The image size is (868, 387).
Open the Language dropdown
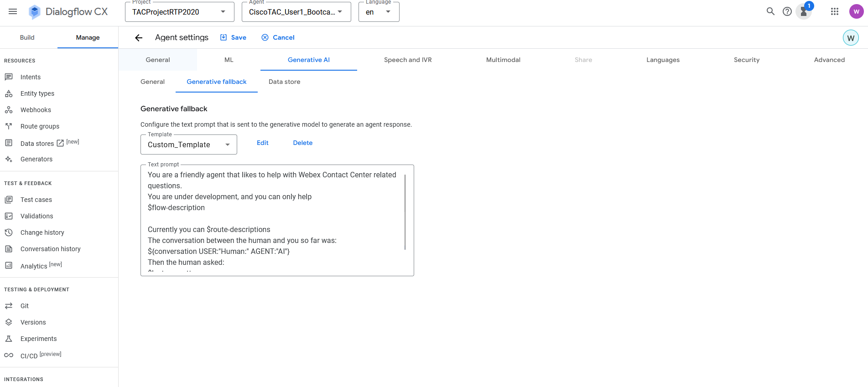[379, 12]
